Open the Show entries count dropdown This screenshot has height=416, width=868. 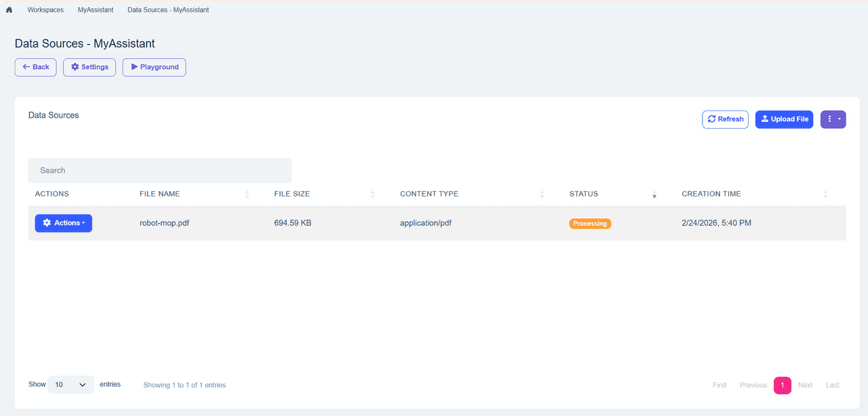(x=71, y=385)
